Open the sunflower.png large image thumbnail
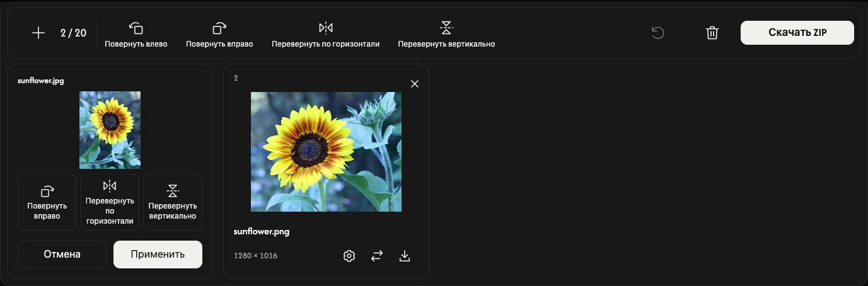Image resolution: width=868 pixels, height=286 pixels. pos(326,152)
